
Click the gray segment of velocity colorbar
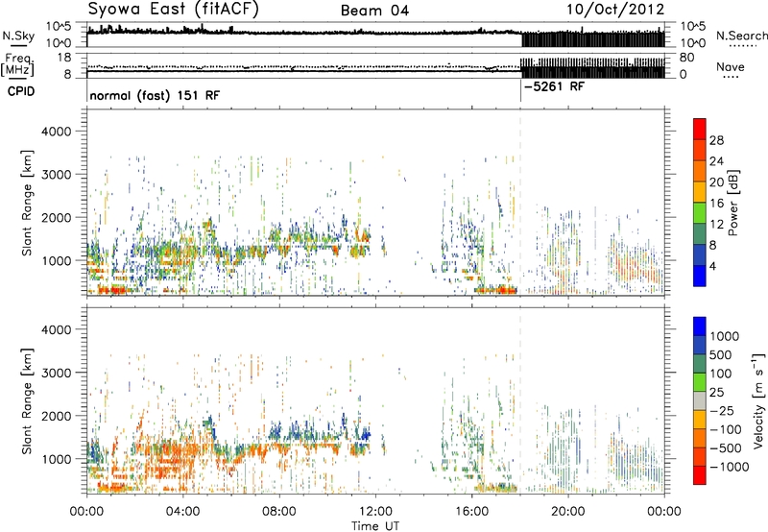pyautogui.click(x=700, y=401)
